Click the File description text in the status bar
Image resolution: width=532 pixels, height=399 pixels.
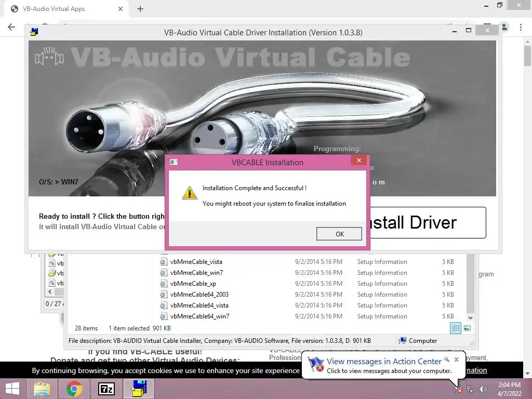209,340
